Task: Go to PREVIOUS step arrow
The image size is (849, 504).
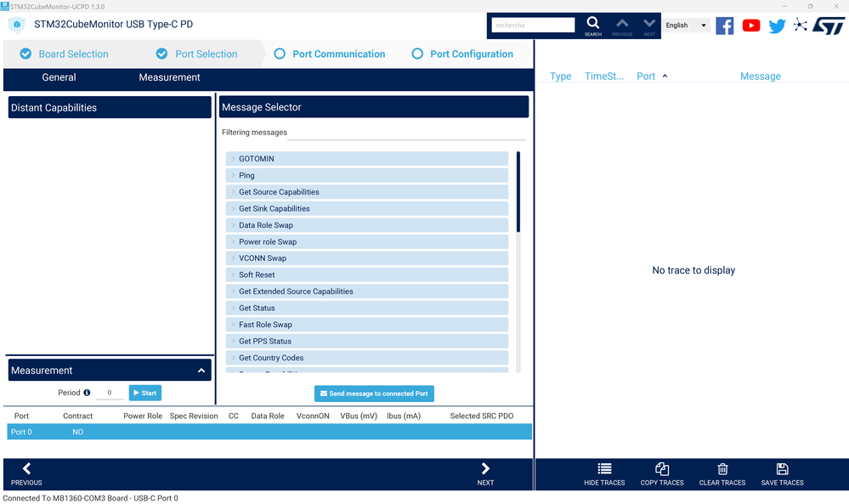Action: click(x=26, y=468)
